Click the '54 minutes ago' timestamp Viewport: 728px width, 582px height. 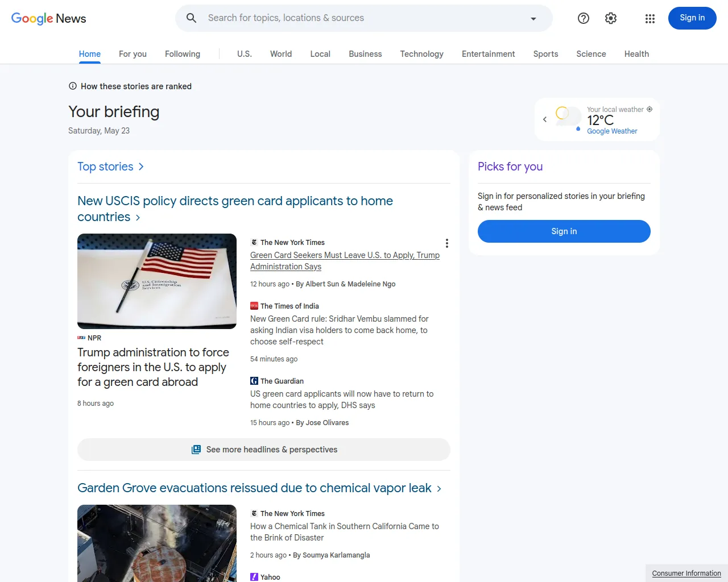274,359
